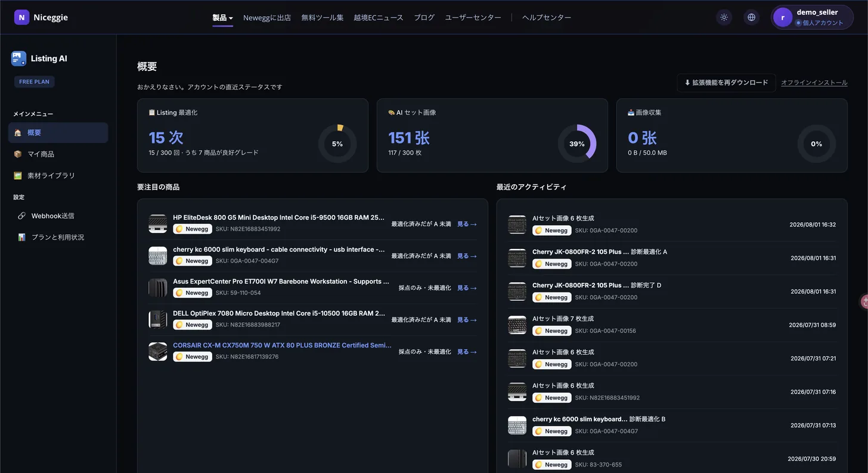Click the box icon beside マイ商品
Screen dimensions: 868x473
pos(17,154)
